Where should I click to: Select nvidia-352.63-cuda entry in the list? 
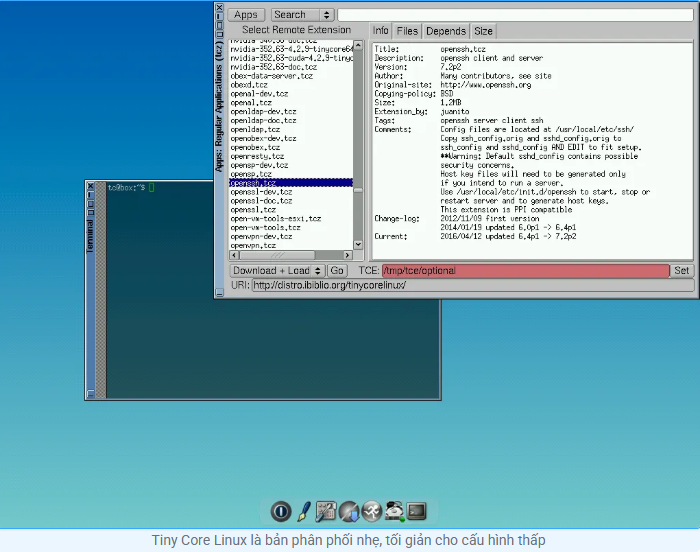point(291,58)
